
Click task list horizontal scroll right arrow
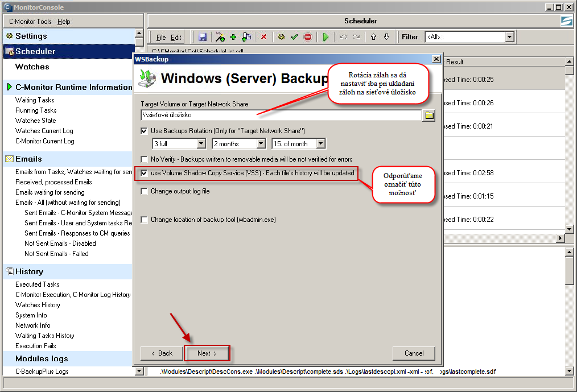[560, 238]
